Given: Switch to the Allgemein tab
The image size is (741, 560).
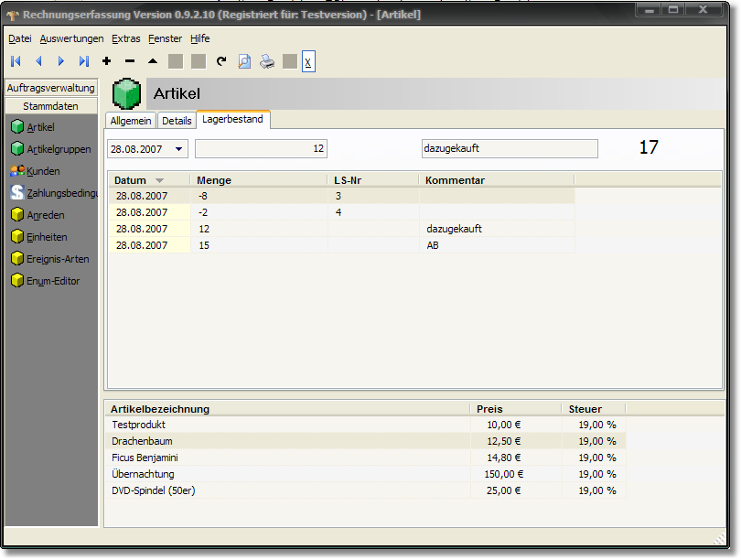Looking at the screenshot, I should pos(131,121).
